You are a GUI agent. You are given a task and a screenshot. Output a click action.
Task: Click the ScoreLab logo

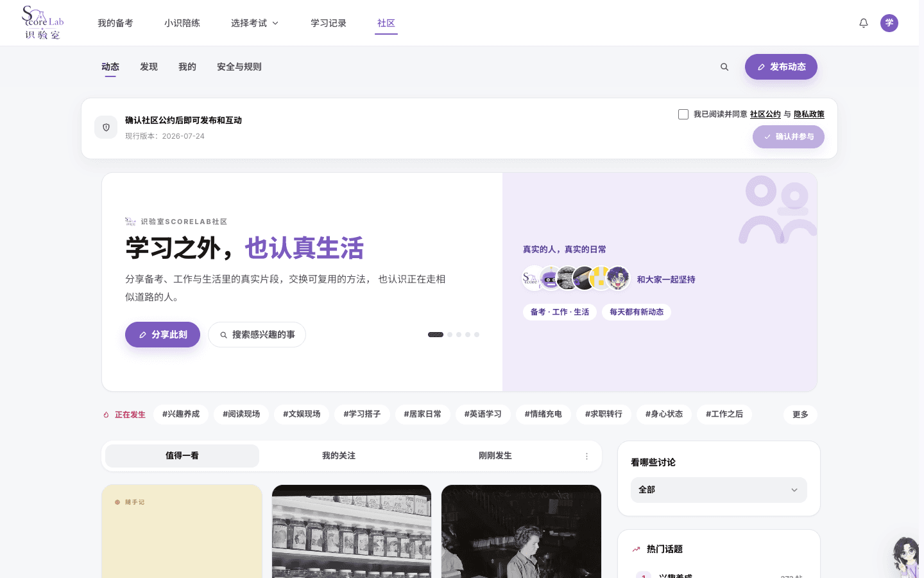tap(43, 23)
